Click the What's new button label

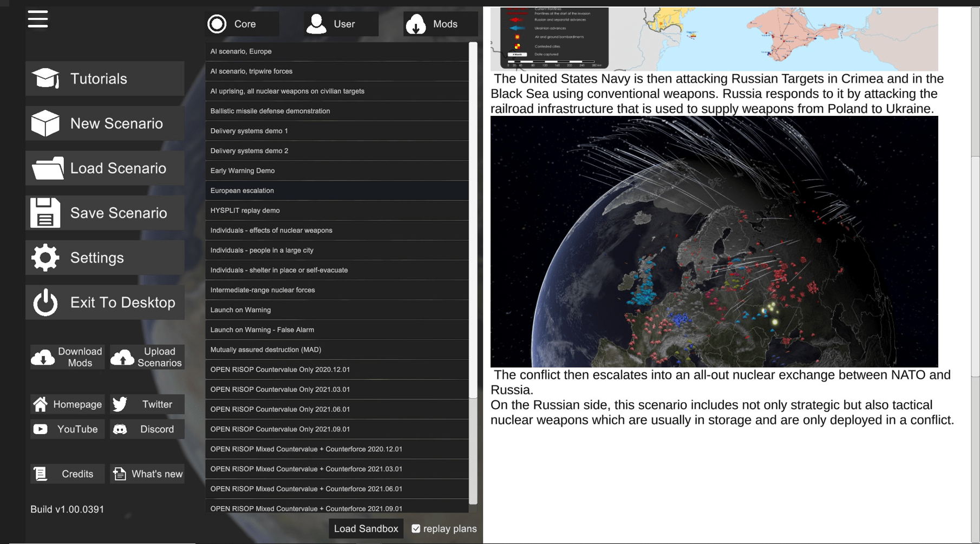coord(157,474)
